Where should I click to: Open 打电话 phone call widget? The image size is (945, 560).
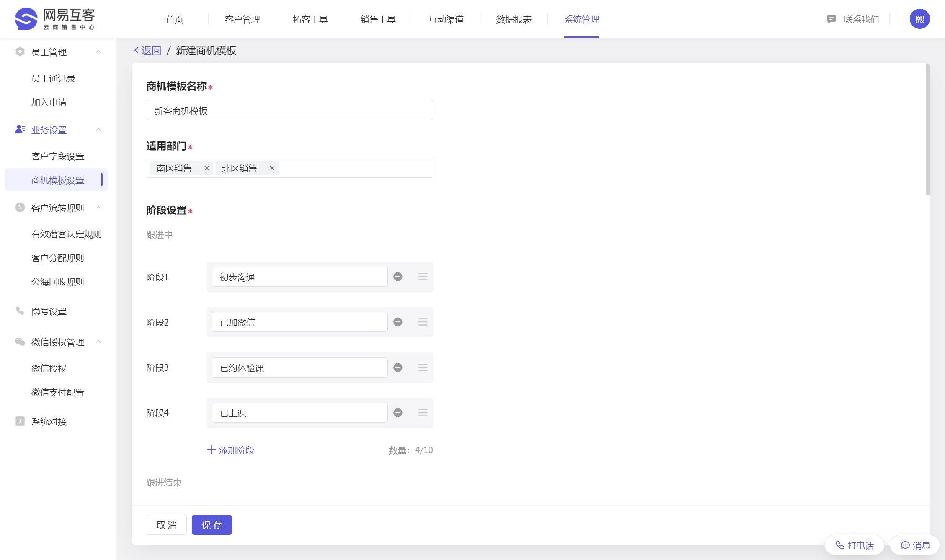855,545
